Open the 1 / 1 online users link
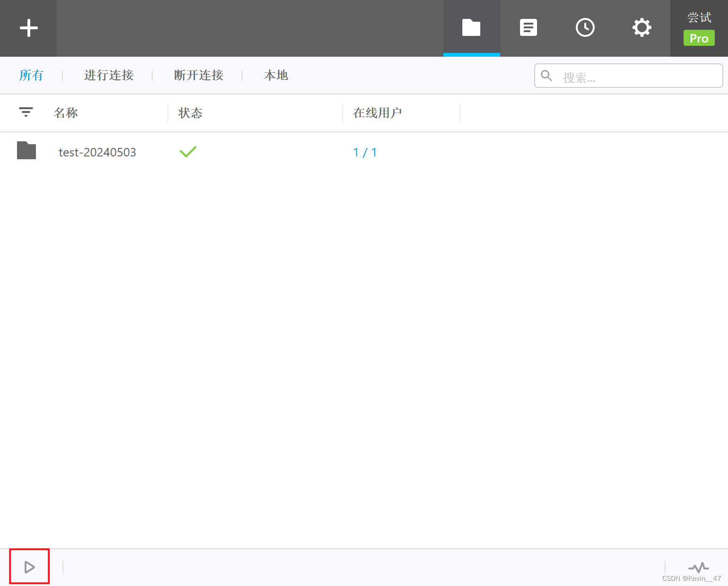The image size is (728, 586). [x=364, y=152]
